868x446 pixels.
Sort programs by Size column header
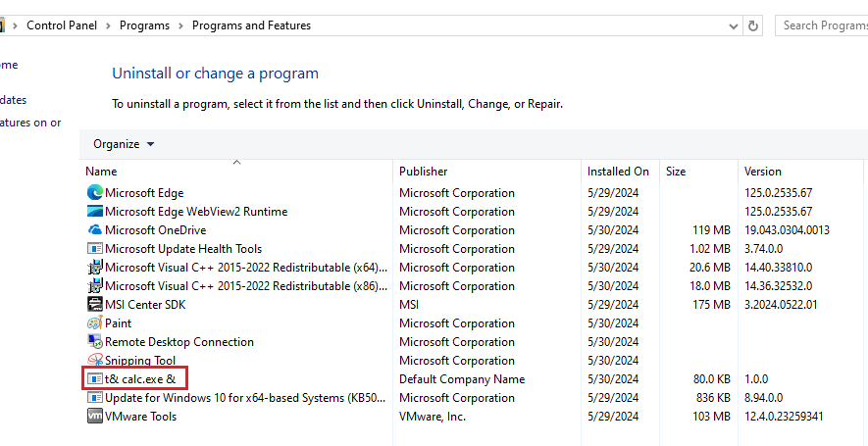point(676,172)
